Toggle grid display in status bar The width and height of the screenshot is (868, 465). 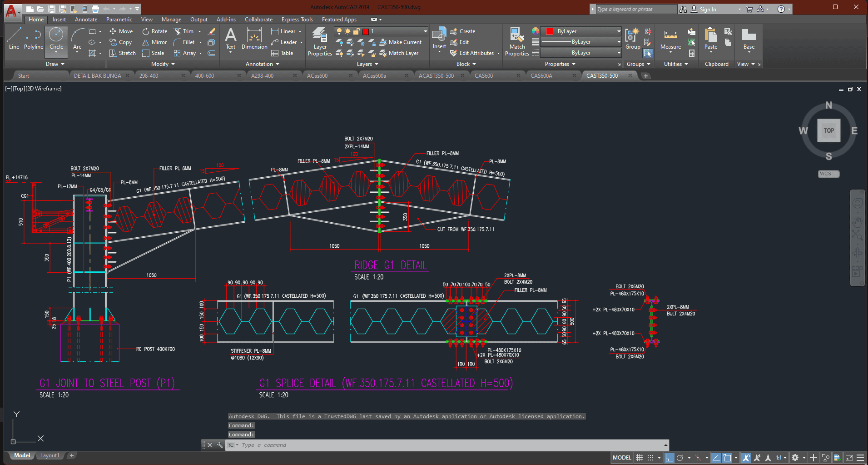(x=639, y=458)
